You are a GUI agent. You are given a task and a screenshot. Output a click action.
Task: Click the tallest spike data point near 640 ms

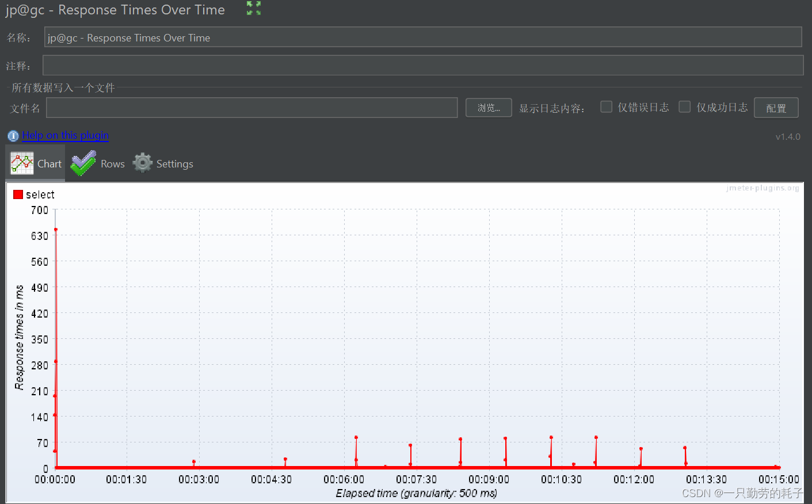point(56,230)
